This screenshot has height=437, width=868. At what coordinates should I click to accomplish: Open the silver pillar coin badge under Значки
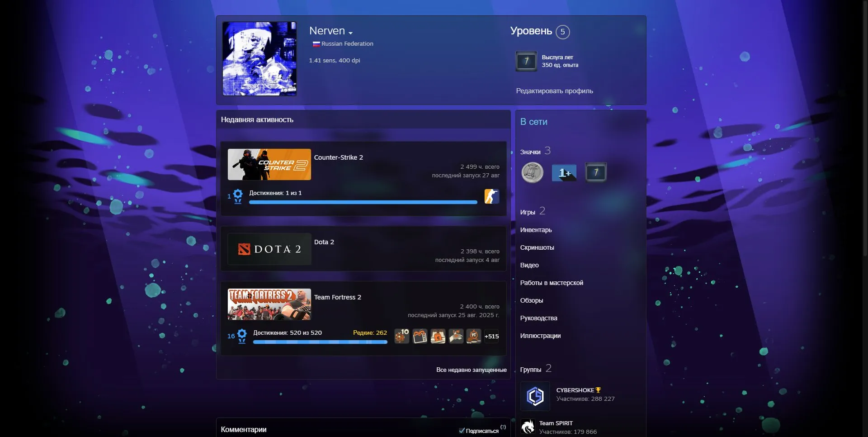coord(532,172)
